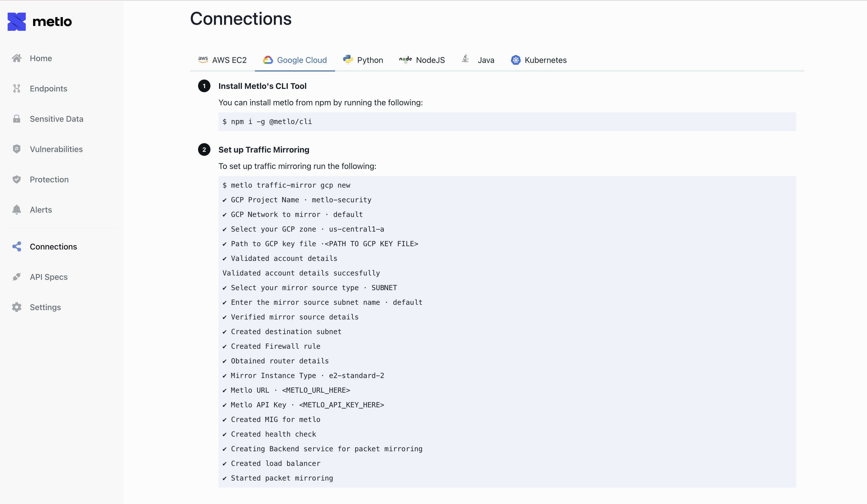The image size is (867, 504).
Task: Click 'Created destination subnet' line
Action: pos(282,332)
